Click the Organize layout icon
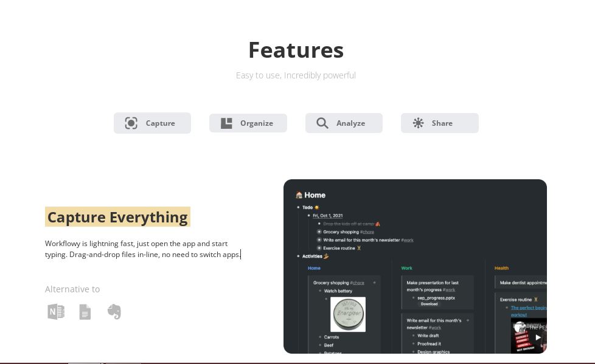The width and height of the screenshot is (595, 364). point(226,123)
